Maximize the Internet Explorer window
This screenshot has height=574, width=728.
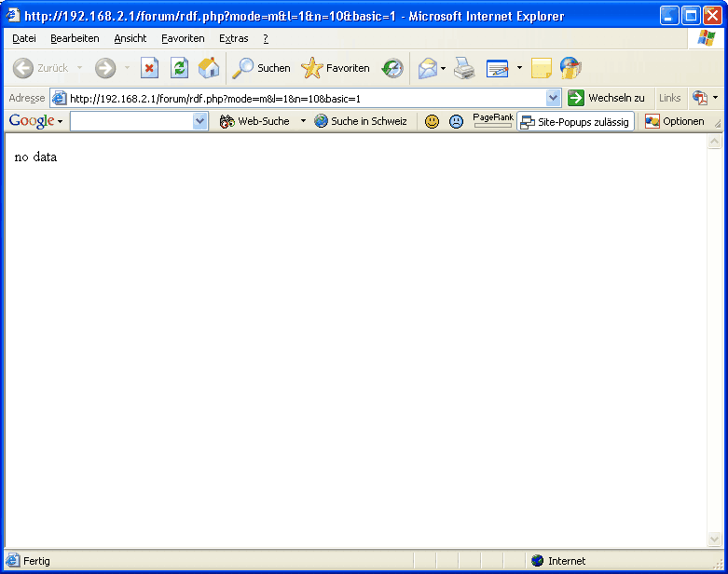point(691,16)
